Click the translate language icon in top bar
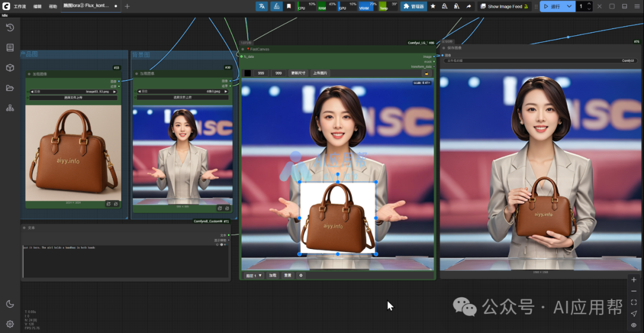 (x=262, y=6)
